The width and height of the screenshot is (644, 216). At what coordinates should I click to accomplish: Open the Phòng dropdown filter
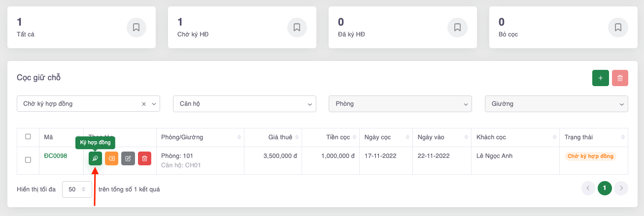tap(400, 104)
